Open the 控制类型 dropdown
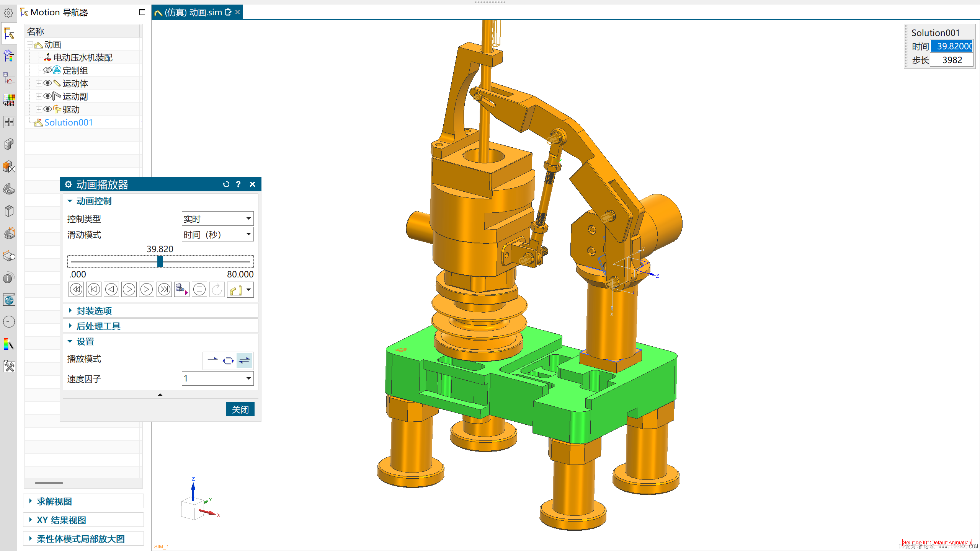980x551 pixels. pyautogui.click(x=217, y=219)
